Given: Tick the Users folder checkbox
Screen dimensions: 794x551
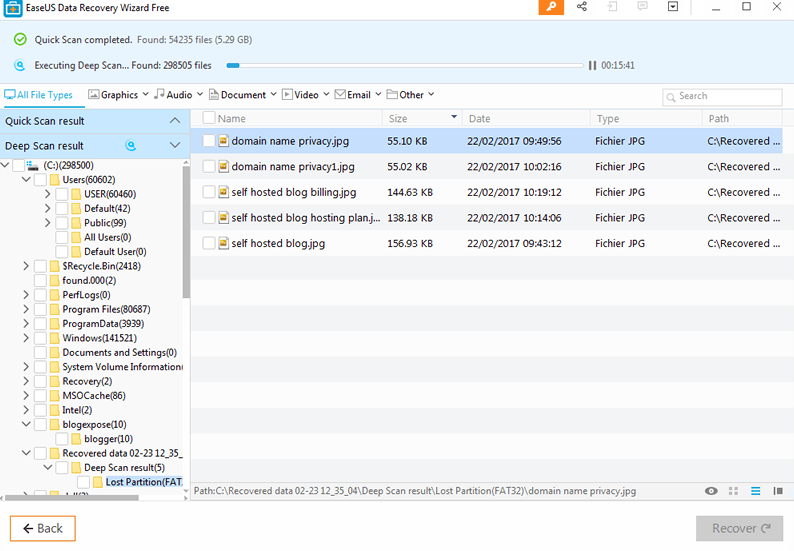Looking at the screenshot, I should (40, 180).
